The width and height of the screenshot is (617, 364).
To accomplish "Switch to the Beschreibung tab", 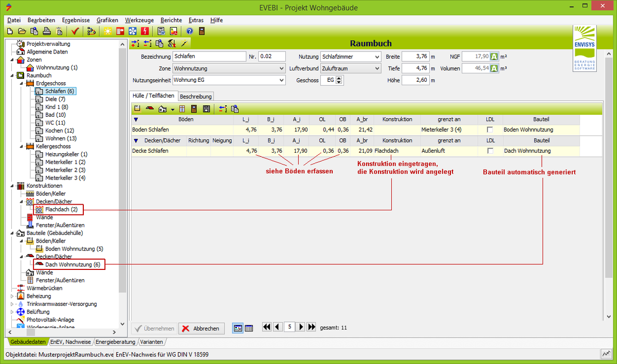I will (195, 96).
